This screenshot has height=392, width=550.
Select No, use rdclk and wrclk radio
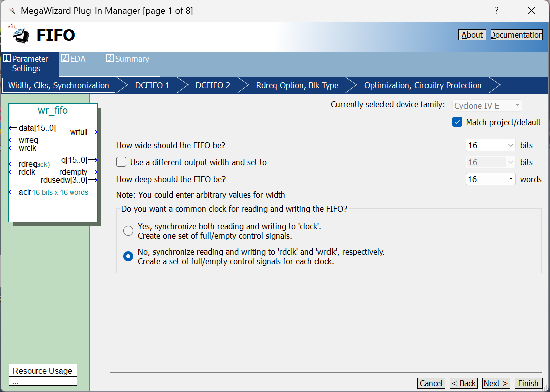pyautogui.click(x=128, y=256)
